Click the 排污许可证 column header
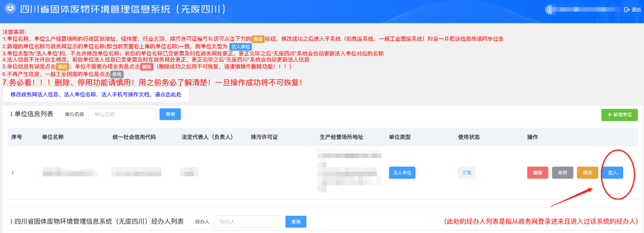The image size is (644, 233). pyautogui.click(x=264, y=137)
